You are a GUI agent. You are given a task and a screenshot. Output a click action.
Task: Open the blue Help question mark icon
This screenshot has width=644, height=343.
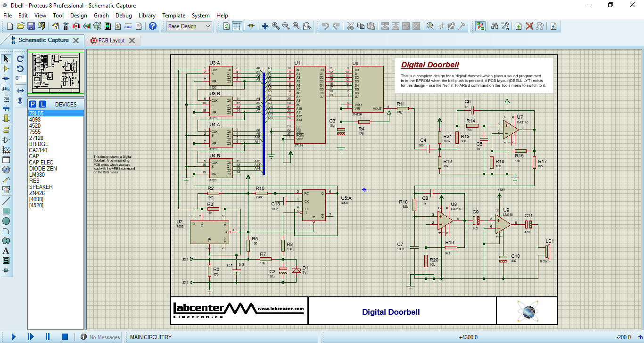point(153,26)
